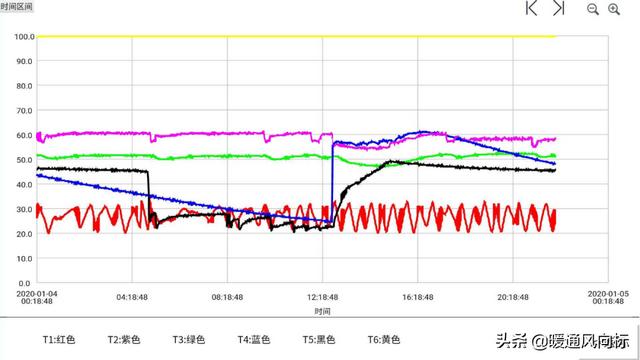Image resolution: width=640 pixels, height=360 pixels.
Task: Click the 100.0 value axis label
Action: [24, 37]
